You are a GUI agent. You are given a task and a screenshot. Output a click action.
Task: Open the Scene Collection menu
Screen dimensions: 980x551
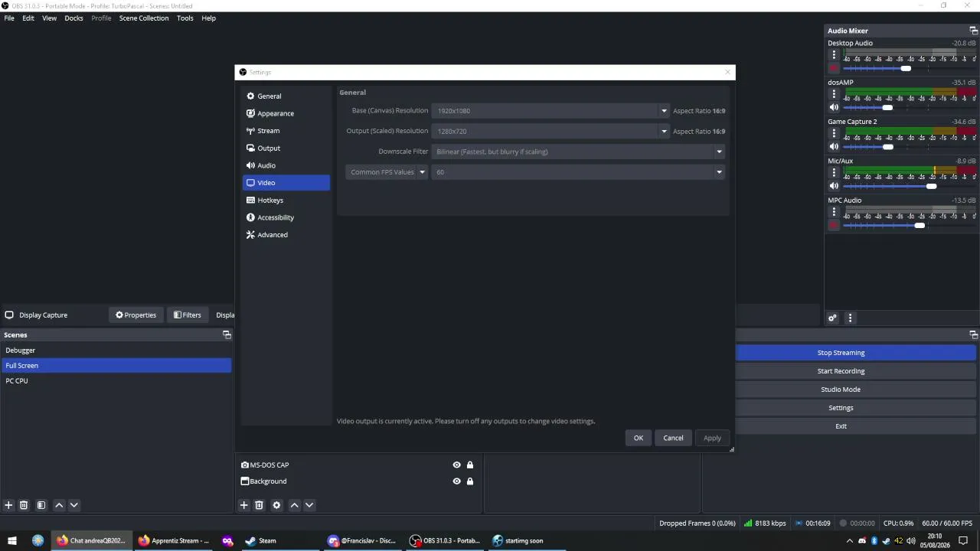pyautogui.click(x=144, y=18)
